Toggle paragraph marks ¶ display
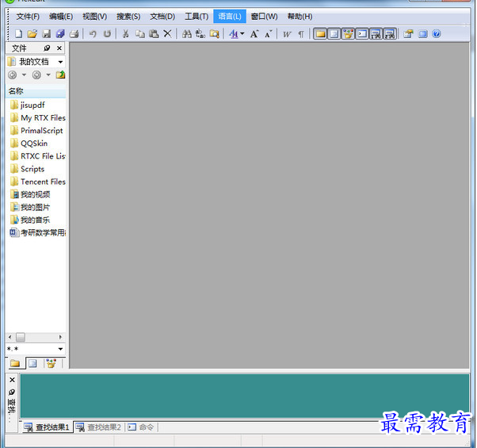 click(300, 34)
